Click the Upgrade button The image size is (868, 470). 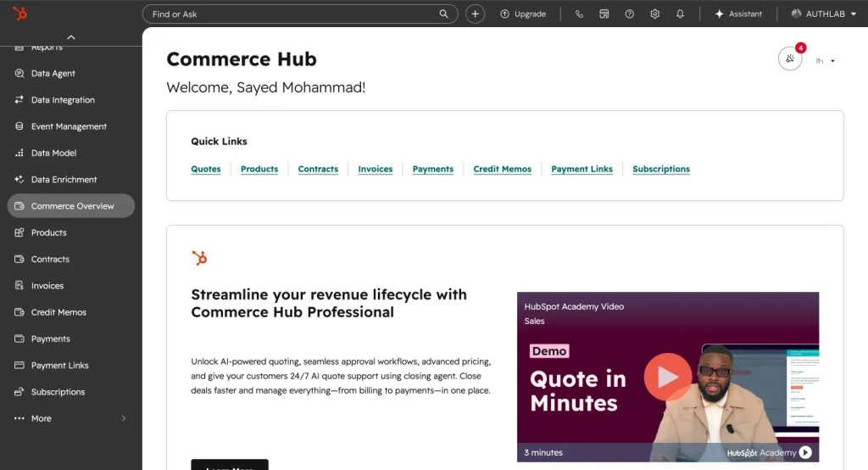pos(523,14)
